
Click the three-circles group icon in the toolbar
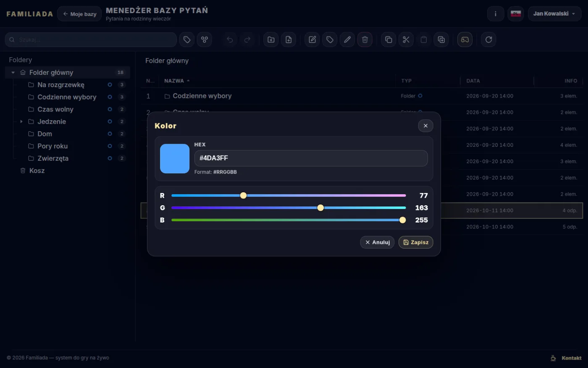pyautogui.click(x=205, y=40)
